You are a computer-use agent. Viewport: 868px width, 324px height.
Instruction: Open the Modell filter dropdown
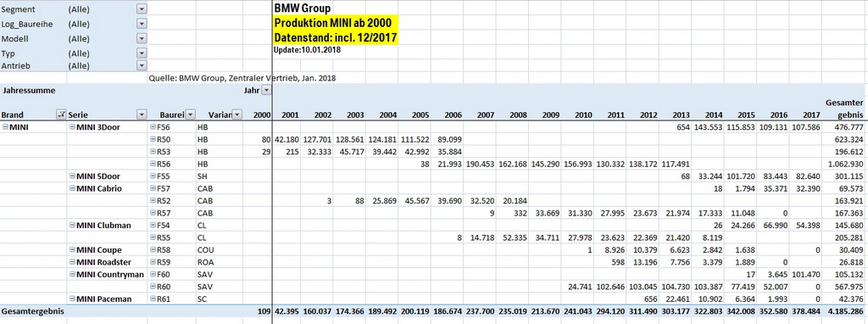pos(142,39)
